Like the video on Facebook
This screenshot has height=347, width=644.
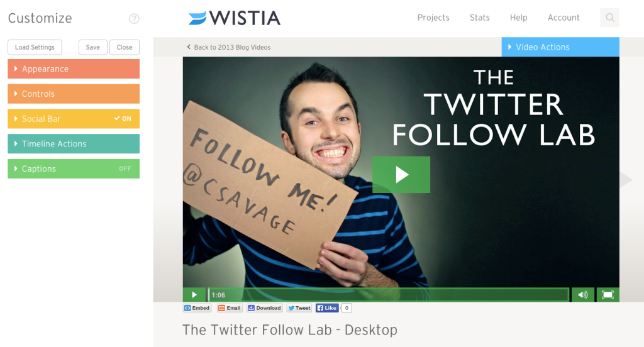tap(327, 308)
